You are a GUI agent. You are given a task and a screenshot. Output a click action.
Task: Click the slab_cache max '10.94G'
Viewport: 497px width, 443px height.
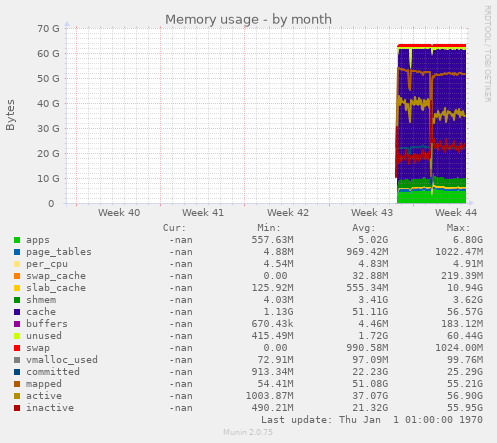465,288
